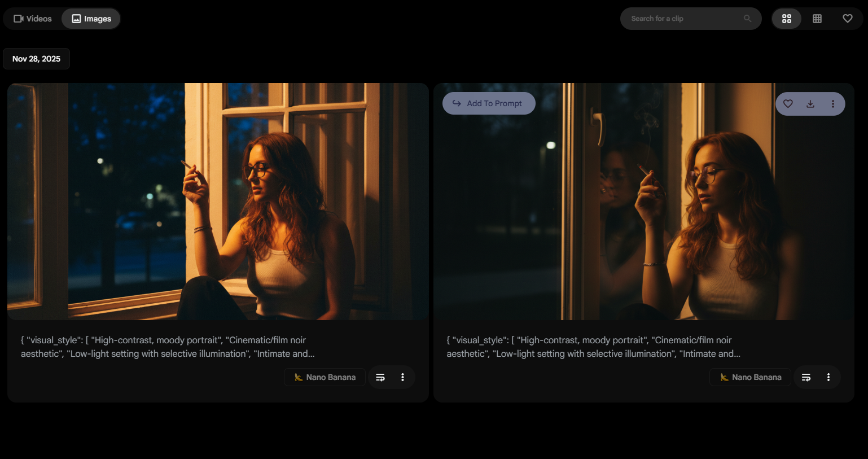The height and width of the screenshot is (459, 868).
Task: Click the Search for a clip field
Action: (x=683, y=19)
